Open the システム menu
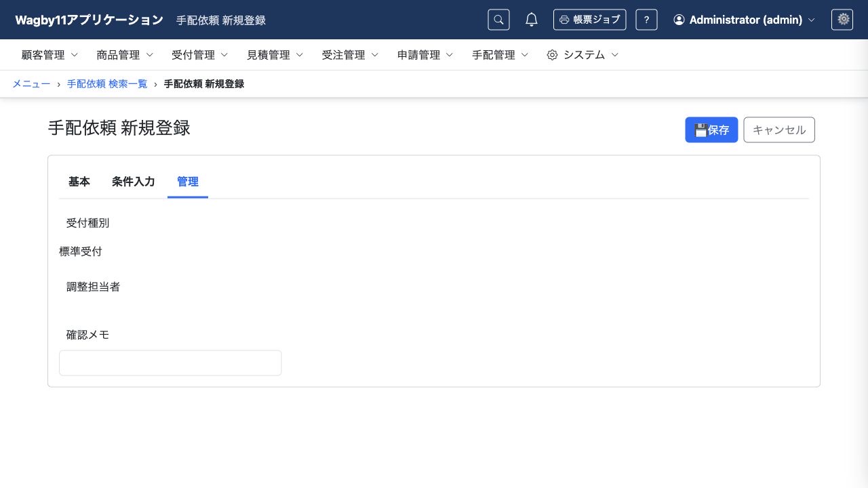 pyautogui.click(x=583, y=55)
